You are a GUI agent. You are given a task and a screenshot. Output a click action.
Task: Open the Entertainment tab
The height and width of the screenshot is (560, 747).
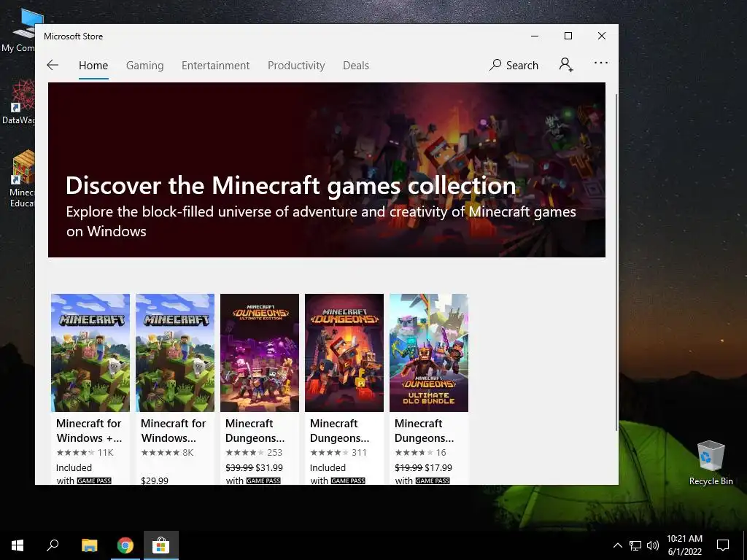pyautogui.click(x=215, y=65)
